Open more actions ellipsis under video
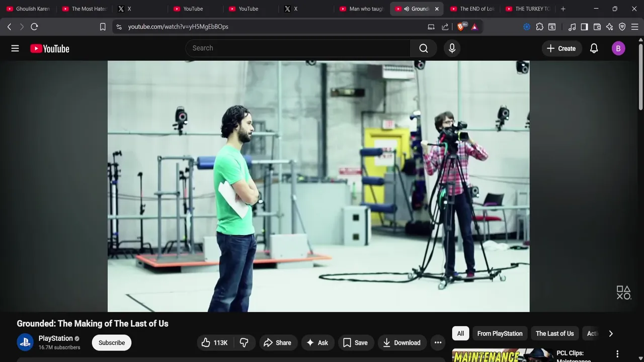Viewport: 644px width, 362px height. point(438,342)
